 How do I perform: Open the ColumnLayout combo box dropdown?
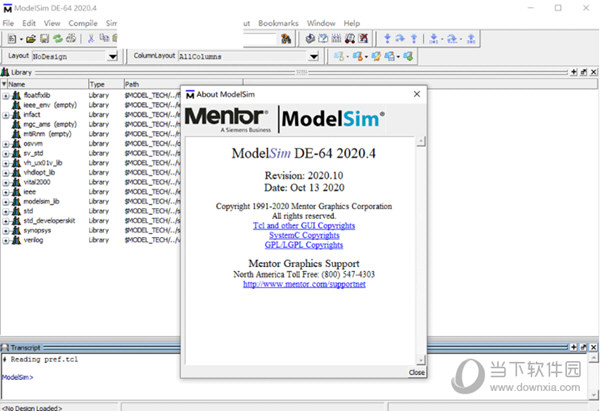tap(314, 57)
